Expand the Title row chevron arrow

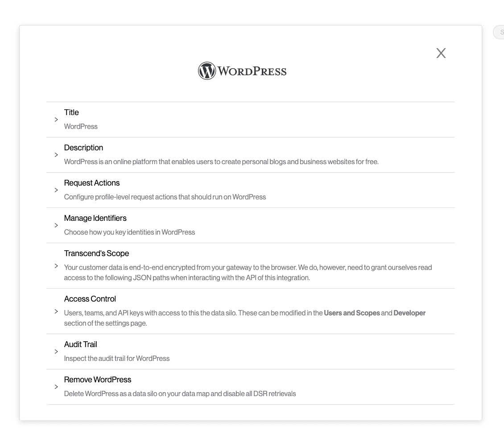point(56,120)
